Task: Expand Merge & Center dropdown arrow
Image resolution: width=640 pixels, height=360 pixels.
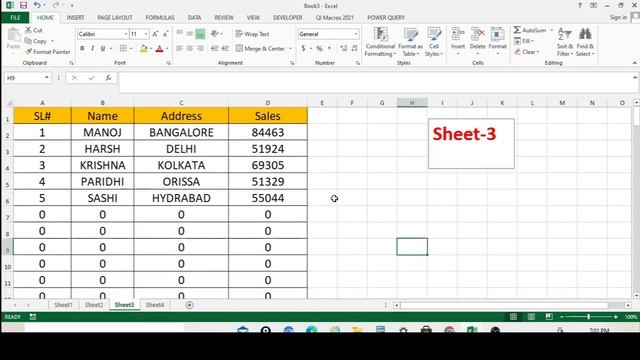Action: (x=291, y=49)
